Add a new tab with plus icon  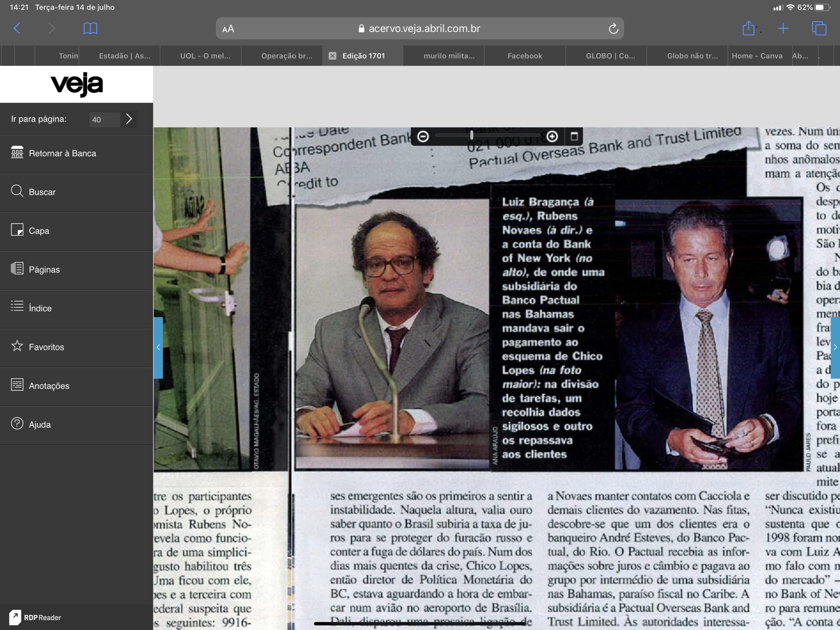(783, 29)
